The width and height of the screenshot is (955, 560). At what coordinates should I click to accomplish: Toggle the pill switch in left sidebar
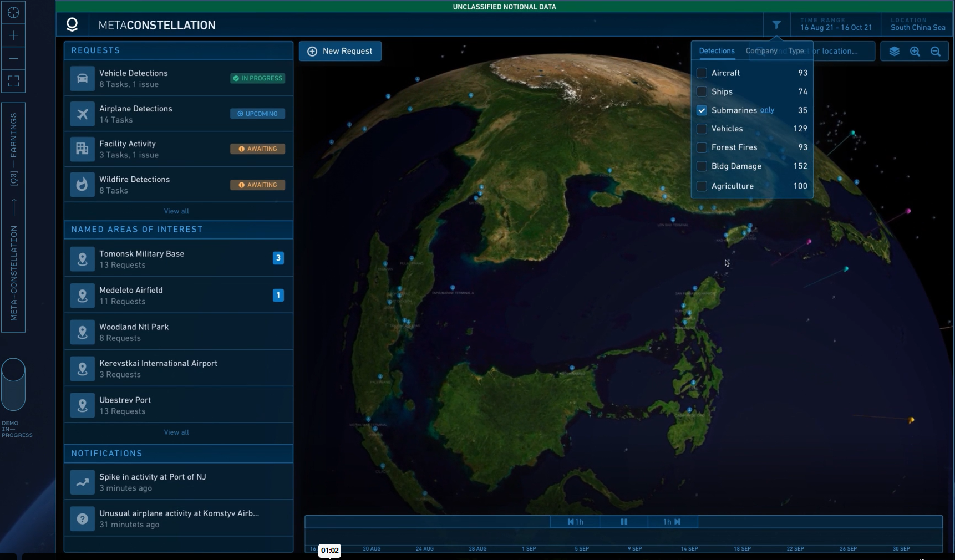(x=13, y=384)
